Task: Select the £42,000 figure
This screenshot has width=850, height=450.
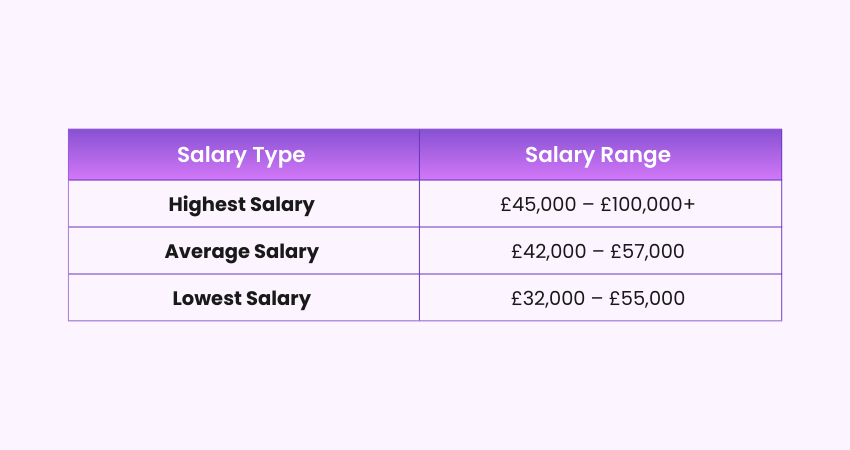Action: (548, 251)
